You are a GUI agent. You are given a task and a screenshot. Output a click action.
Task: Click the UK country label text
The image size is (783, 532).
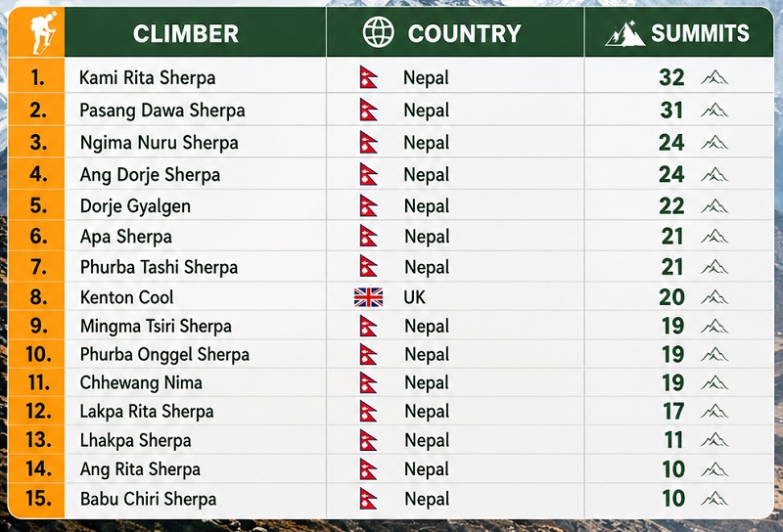pos(414,297)
